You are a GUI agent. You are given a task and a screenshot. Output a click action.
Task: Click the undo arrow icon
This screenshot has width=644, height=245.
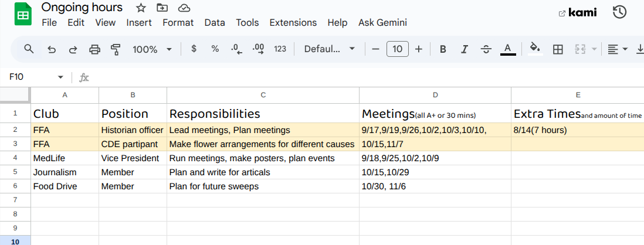52,49
